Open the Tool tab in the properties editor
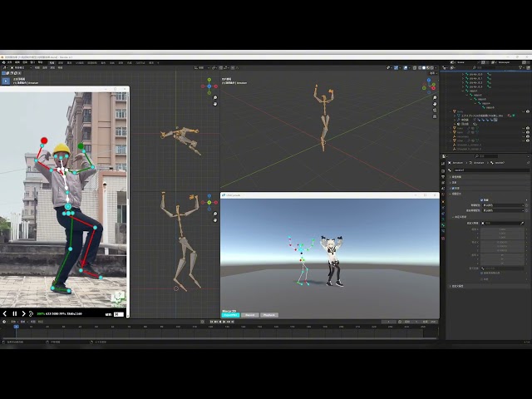This screenshot has height=399, width=532. click(x=443, y=164)
